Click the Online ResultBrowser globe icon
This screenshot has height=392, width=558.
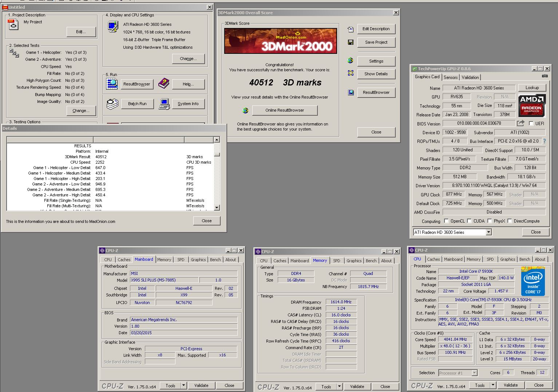(x=245, y=110)
